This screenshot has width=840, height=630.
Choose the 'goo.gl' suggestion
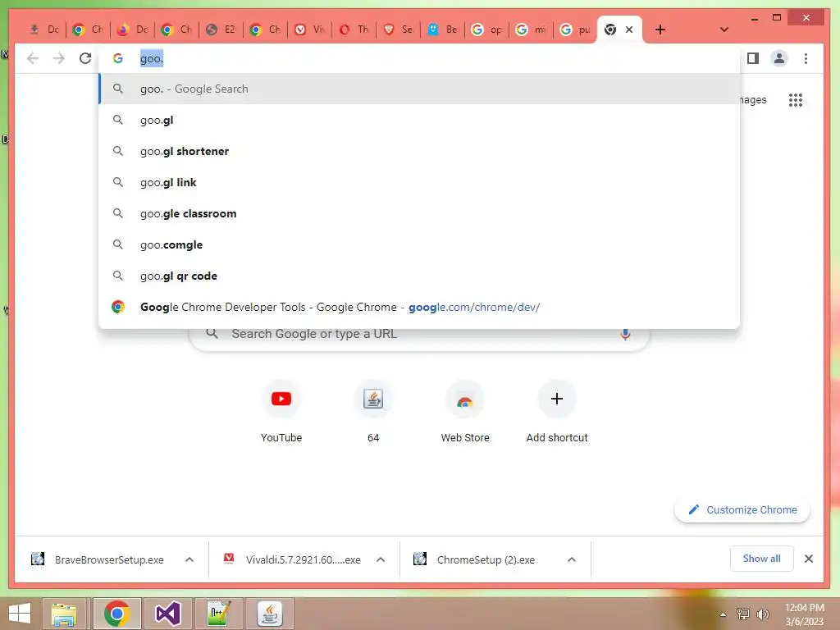click(419, 120)
